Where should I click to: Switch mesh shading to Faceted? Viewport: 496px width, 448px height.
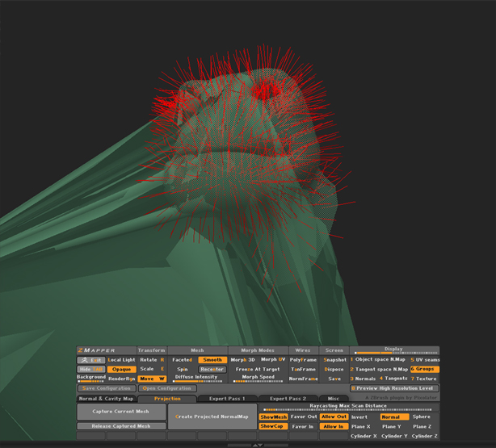(183, 360)
